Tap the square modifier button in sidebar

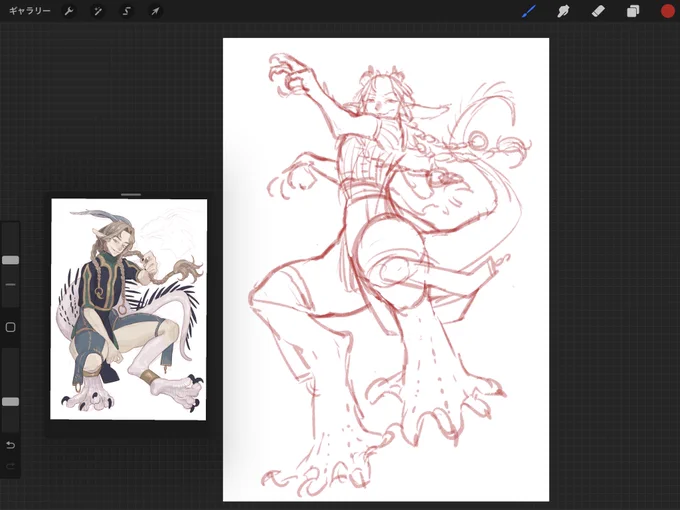pyautogui.click(x=10, y=327)
